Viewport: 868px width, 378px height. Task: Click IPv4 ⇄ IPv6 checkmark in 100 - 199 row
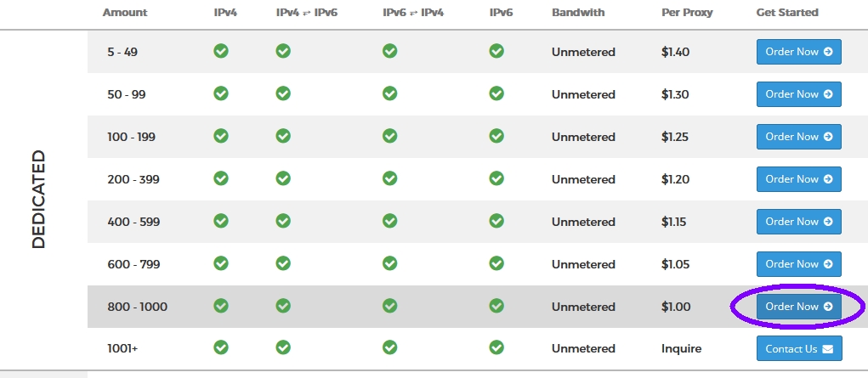283,136
